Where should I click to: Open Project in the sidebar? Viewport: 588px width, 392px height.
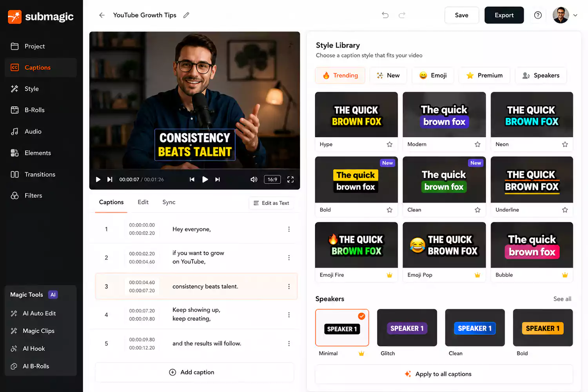click(x=41, y=46)
